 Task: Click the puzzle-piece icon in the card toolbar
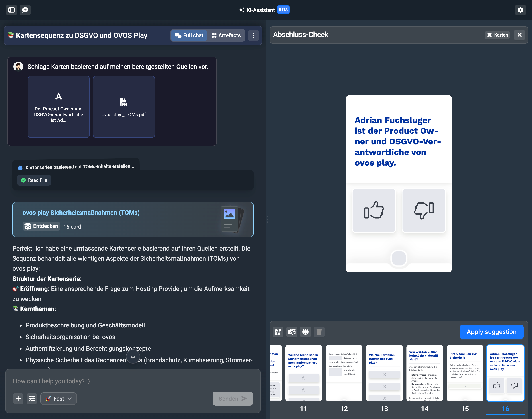[278, 332]
